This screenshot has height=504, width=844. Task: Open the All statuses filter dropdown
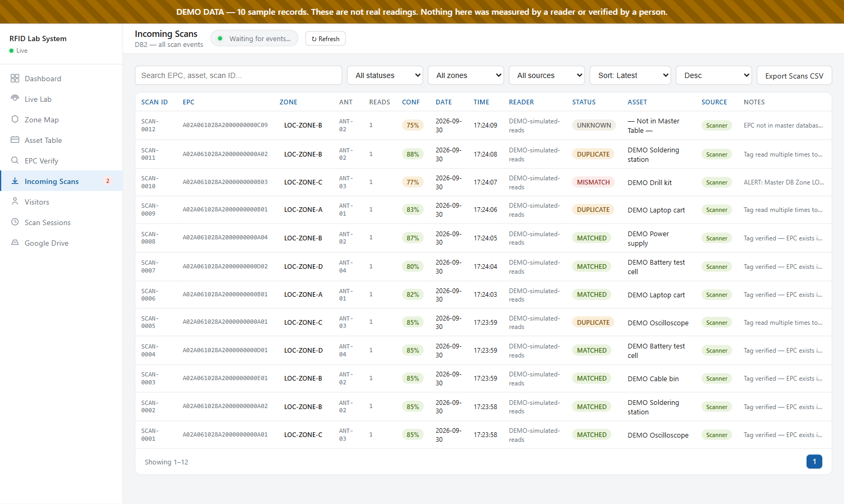385,75
